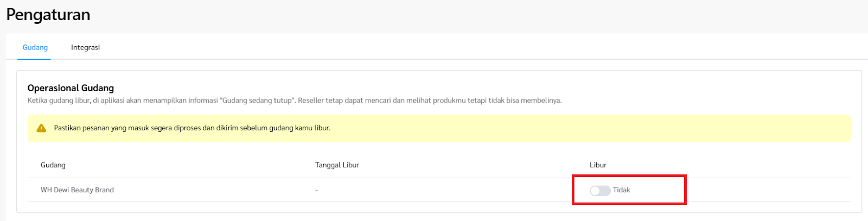The height and width of the screenshot is (221, 868).
Task: Click the Gudang column header
Action: coord(53,165)
